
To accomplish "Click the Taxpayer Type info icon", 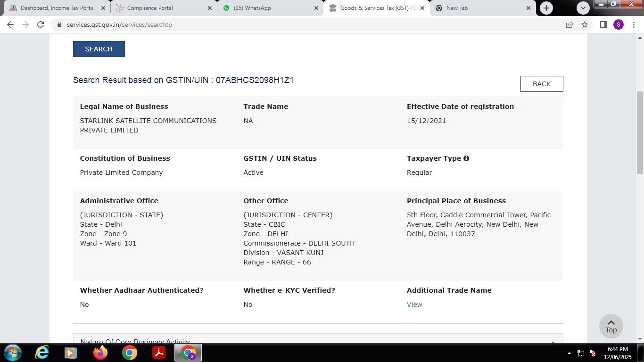I will coord(466,158).
